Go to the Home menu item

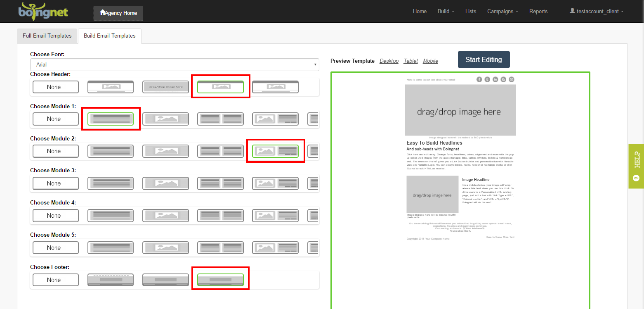pyautogui.click(x=420, y=11)
